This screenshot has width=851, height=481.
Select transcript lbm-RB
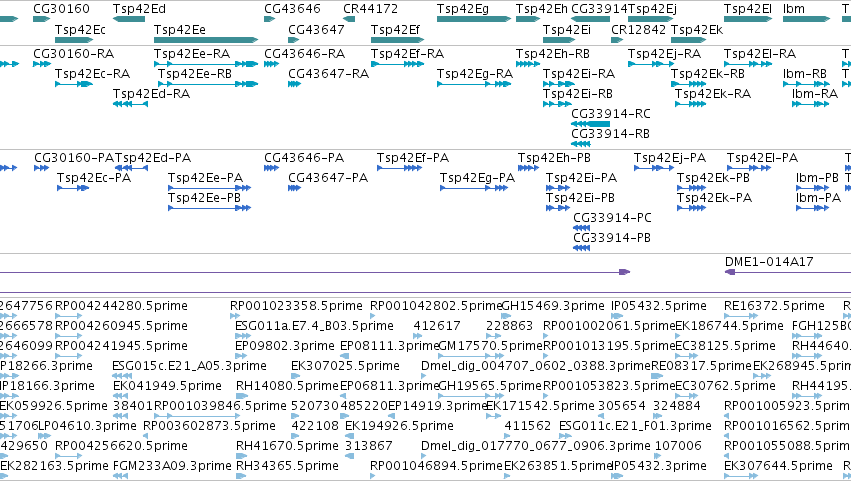coord(805,74)
